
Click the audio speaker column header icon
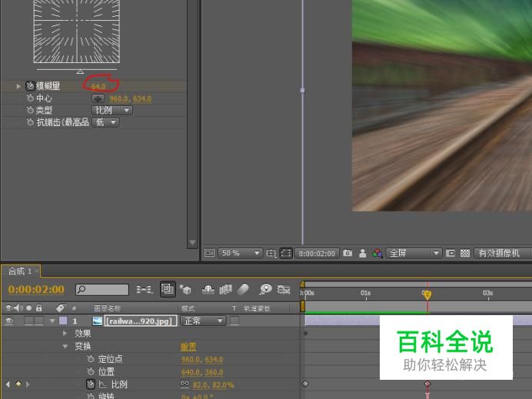[18, 308]
